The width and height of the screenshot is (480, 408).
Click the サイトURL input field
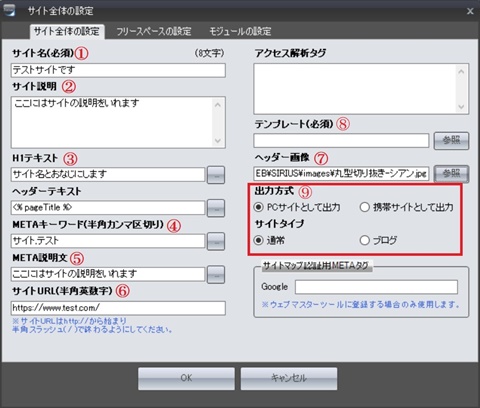click(x=118, y=308)
